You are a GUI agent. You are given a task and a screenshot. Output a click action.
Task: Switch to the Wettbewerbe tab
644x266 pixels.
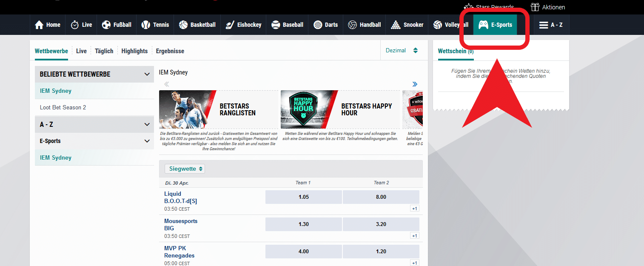(51, 51)
